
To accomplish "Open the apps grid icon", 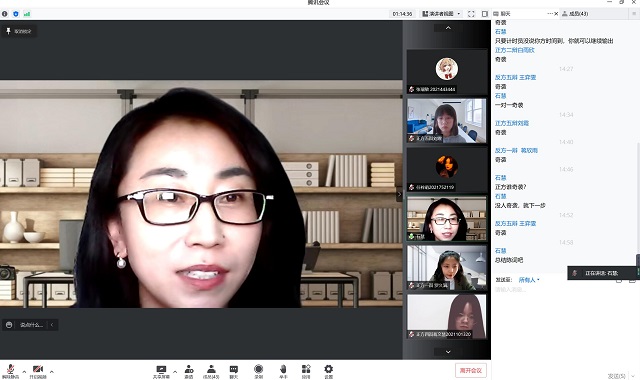I will tap(306, 371).
